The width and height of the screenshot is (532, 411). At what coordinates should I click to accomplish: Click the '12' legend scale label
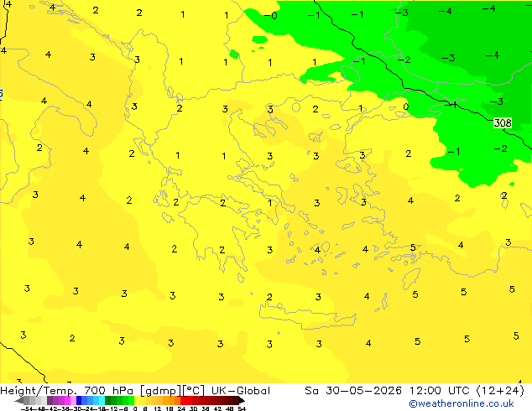click(x=158, y=409)
